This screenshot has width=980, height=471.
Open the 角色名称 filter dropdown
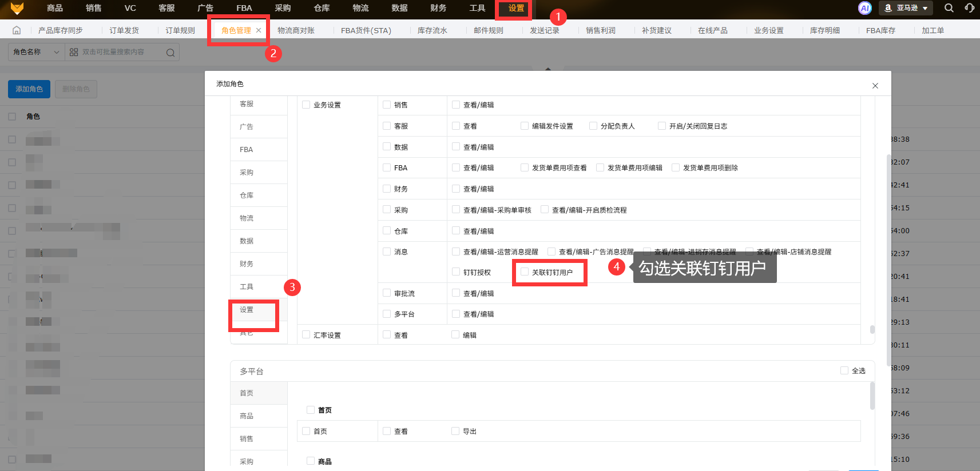[x=36, y=52]
